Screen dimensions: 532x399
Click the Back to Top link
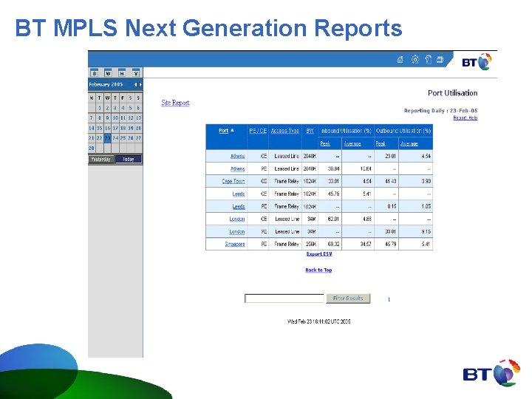tap(318, 270)
